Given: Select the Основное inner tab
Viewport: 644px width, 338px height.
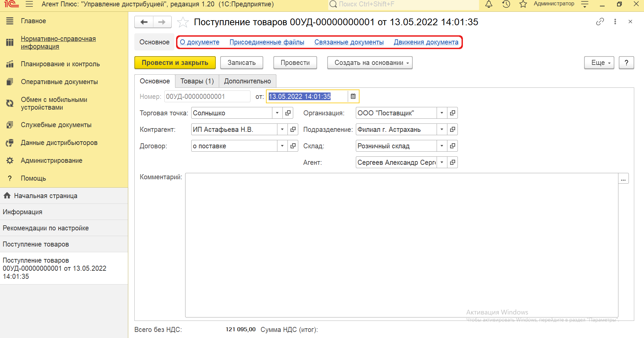Looking at the screenshot, I should pyautogui.click(x=155, y=81).
